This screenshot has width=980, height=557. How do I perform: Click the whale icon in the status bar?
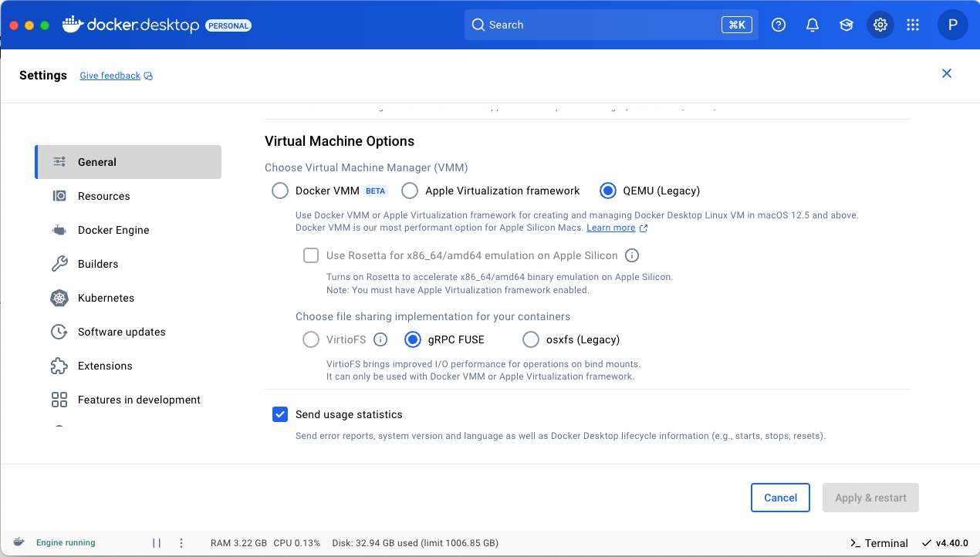point(19,542)
